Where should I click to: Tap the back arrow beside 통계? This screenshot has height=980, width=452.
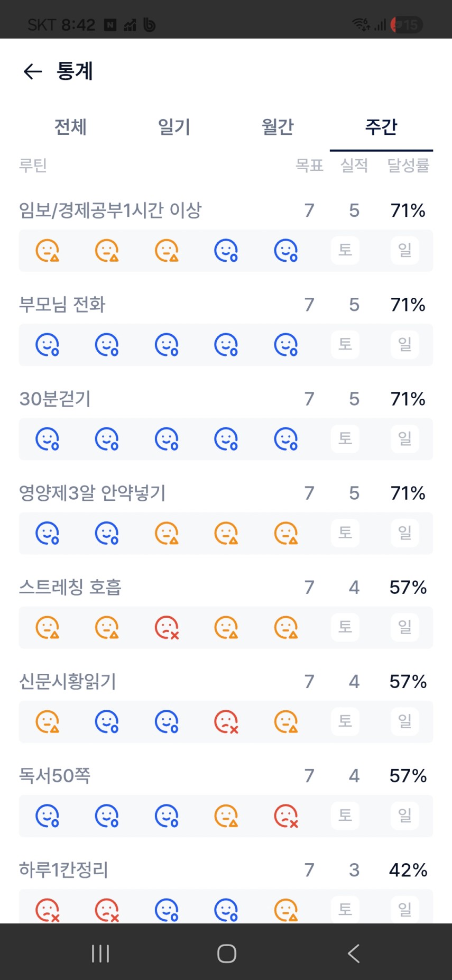pyautogui.click(x=33, y=71)
